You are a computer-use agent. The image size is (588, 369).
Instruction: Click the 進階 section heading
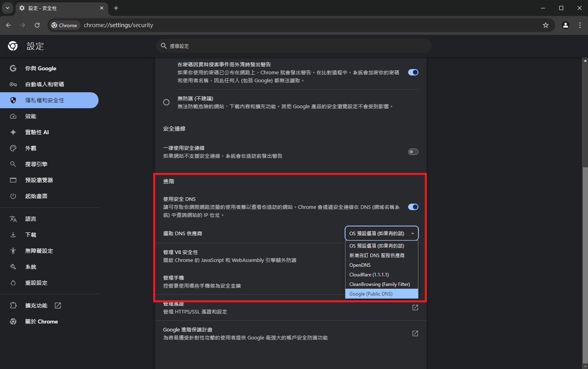click(x=169, y=181)
